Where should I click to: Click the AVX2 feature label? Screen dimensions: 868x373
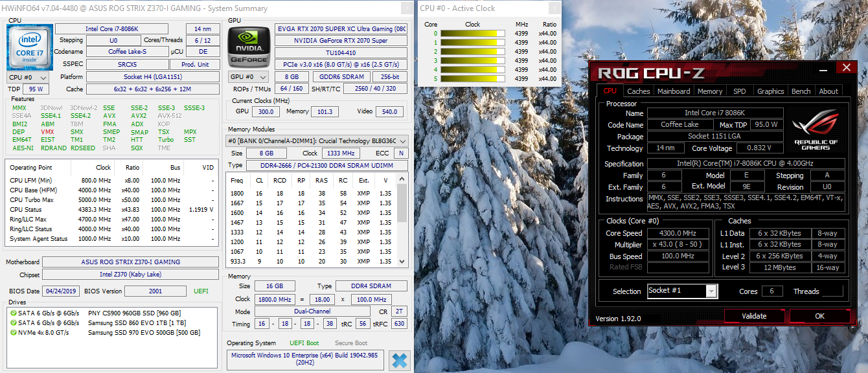click(137, 116)
